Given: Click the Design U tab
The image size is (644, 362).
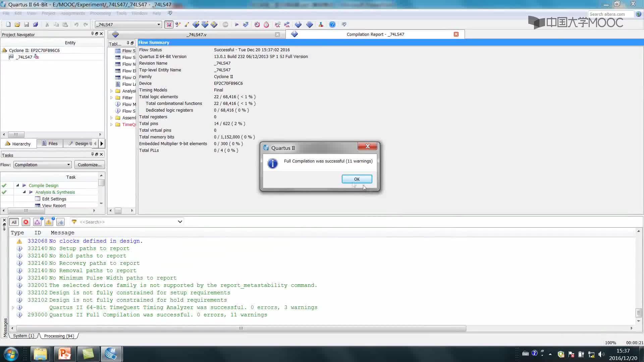Looking at the screenshot, I should [x=84, y=143].
